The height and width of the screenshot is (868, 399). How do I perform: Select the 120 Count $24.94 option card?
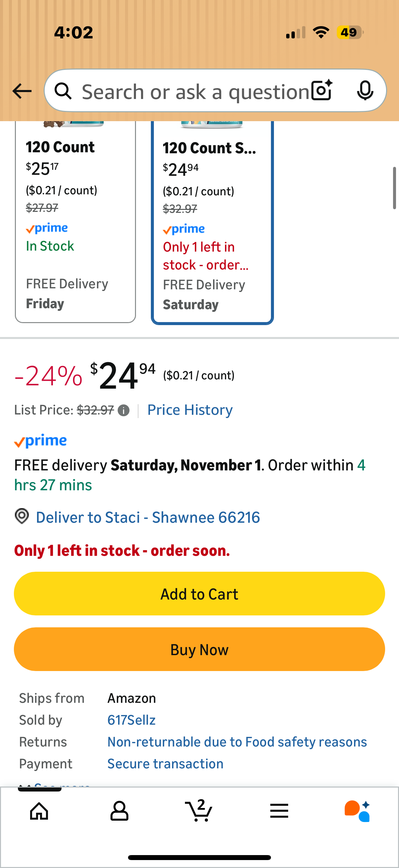point(212,222)
